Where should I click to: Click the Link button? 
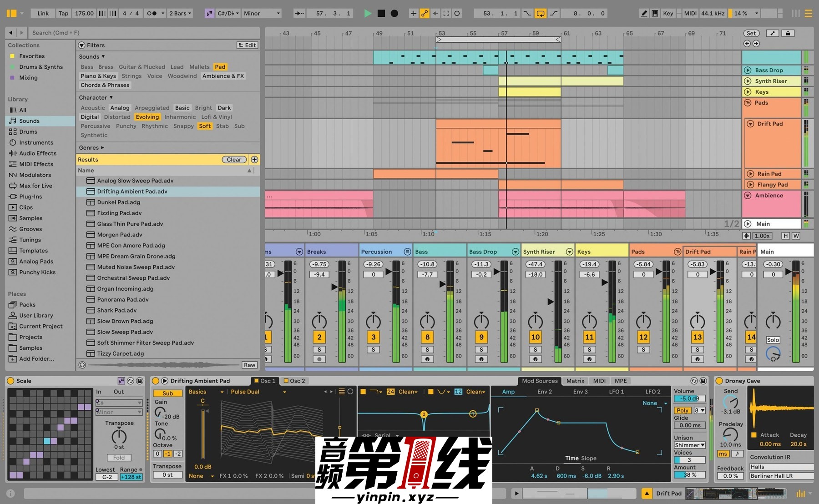tap(43, 13)
